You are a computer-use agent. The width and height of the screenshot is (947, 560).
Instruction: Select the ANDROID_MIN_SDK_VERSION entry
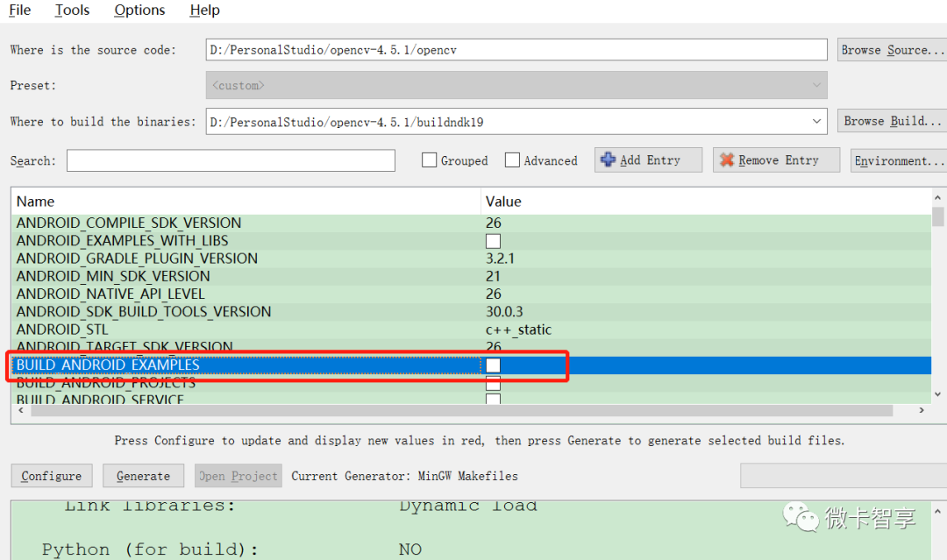tap(113, 276)
